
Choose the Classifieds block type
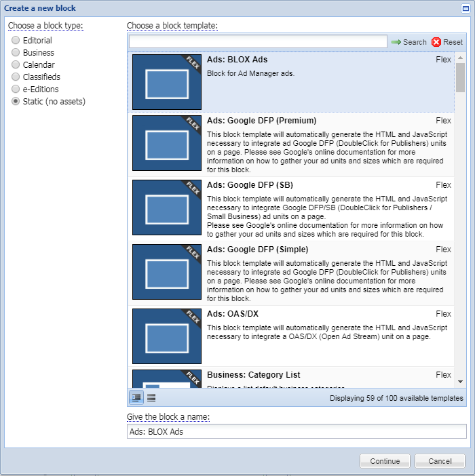click(x=16, y=77)
